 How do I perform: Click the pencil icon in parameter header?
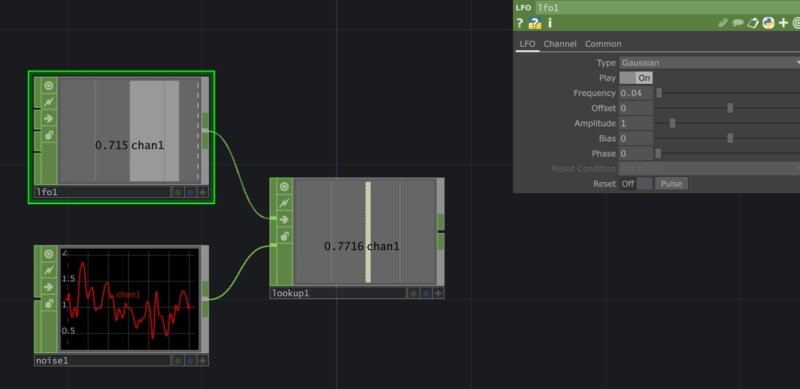722,23
